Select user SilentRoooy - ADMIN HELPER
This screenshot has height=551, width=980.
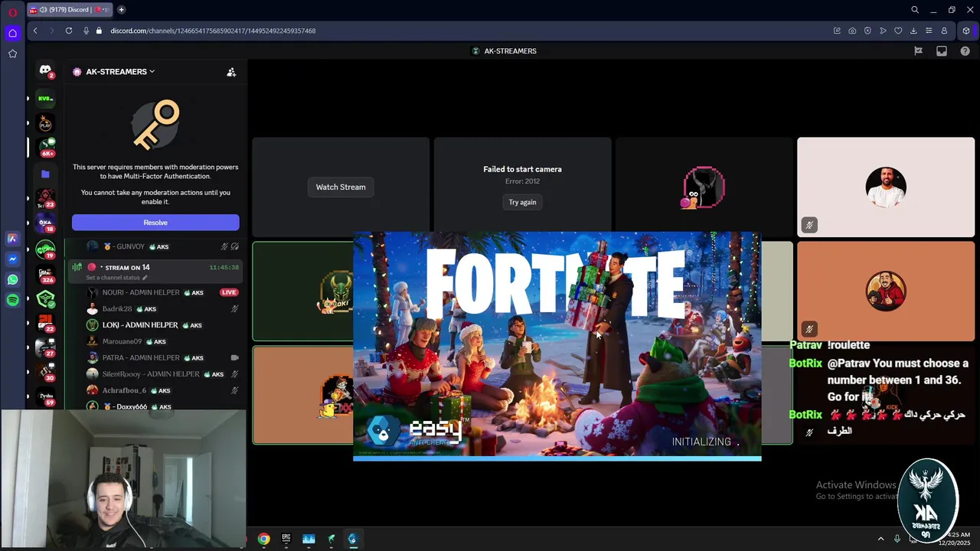point(161,374)
